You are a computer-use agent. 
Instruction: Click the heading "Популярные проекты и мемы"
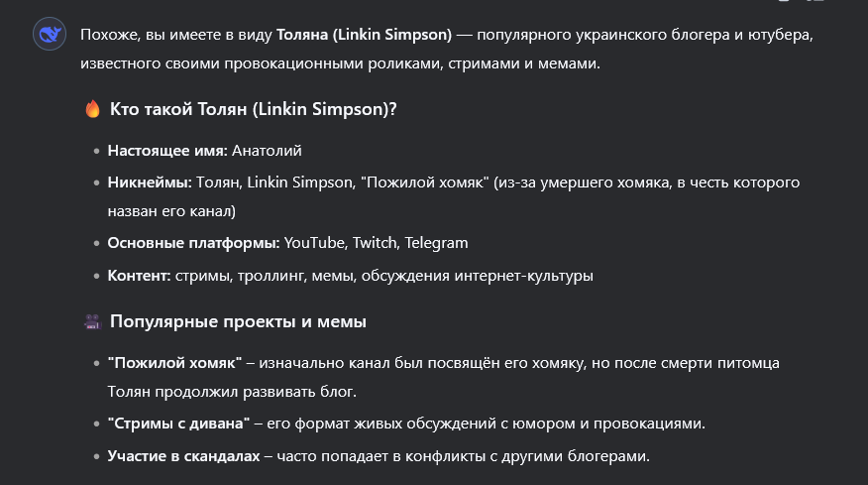click(238, 322)
